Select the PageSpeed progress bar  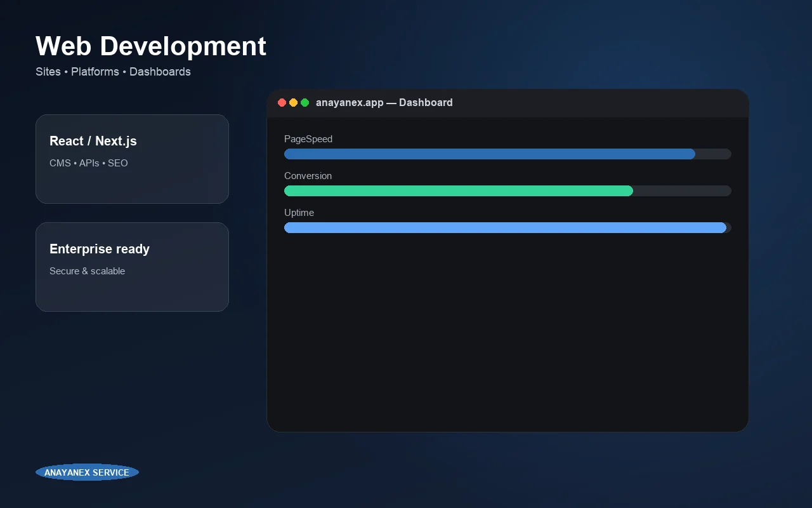pyautogui.click(x=507, y=154)
